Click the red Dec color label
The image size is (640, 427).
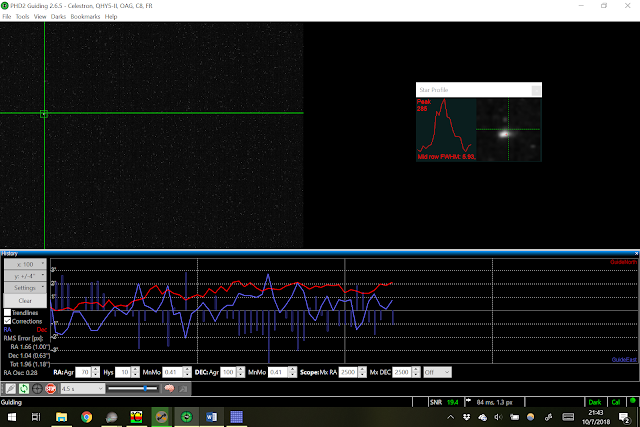click(x=42, y=329)
